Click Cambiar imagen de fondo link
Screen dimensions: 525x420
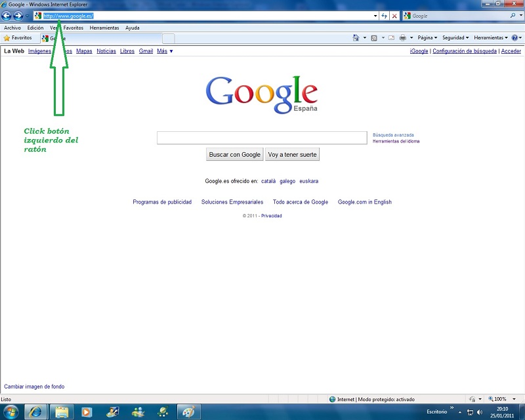tap(34, 387)
